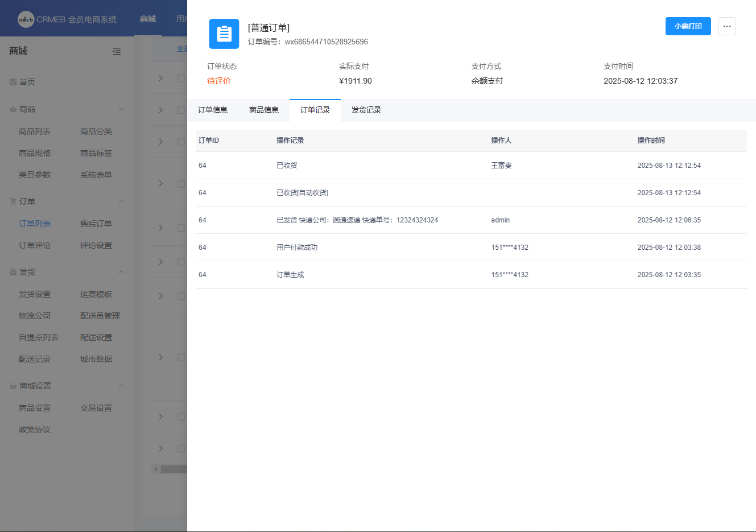
Task: Open 售后订单 in the sidebar
Action: (x=96, y=224)
